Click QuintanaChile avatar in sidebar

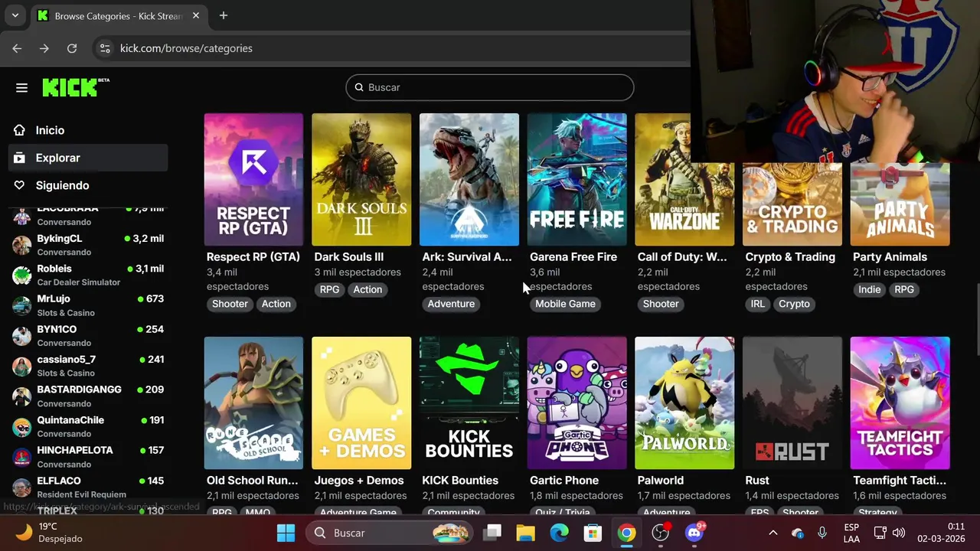click(x=22, y=426)
